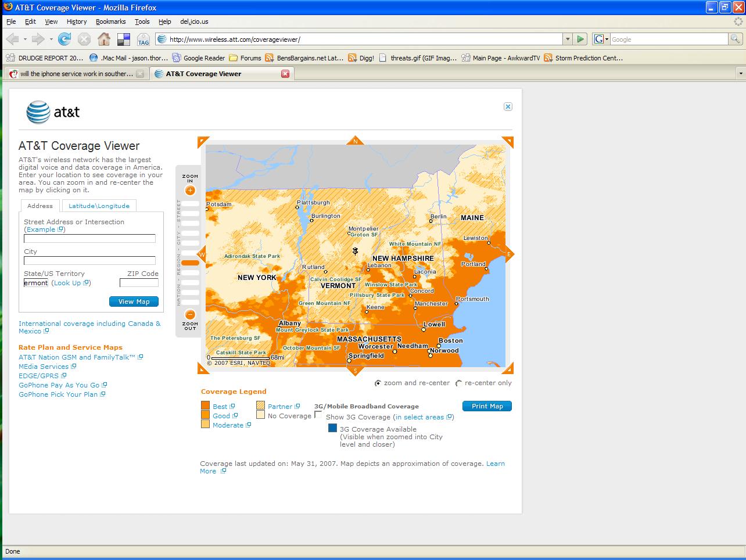Screen dimensions: 746x560
Task: Select re-center only radio button
Action: [458, 383]
